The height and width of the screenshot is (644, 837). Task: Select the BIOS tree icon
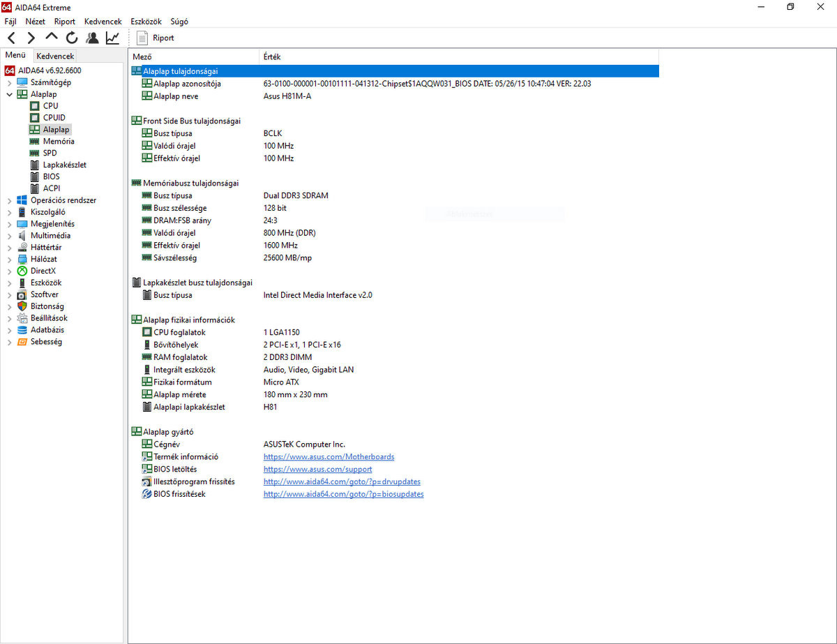click(x=35, y=177)
